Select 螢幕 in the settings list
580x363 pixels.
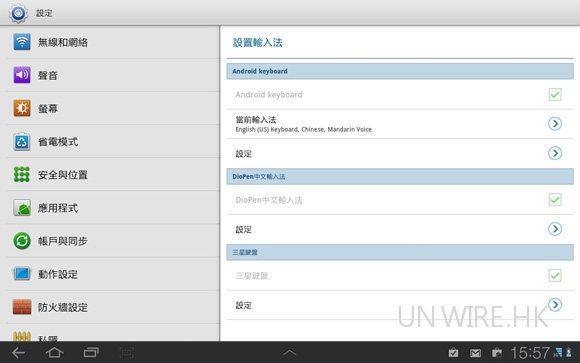coord(113,108)
